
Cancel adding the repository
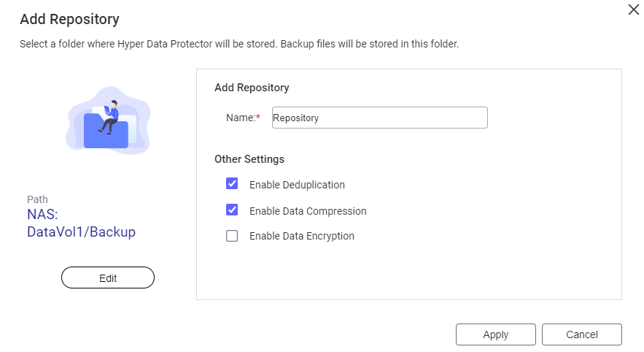tap(582, 334)
